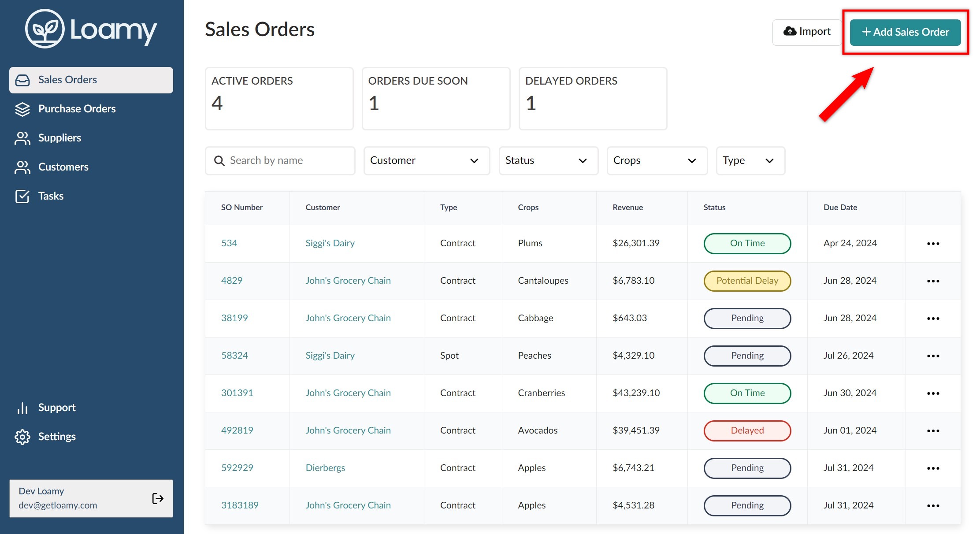Focus the Search by name field
This screenshot has height=534, width=980.
point(280,161)
